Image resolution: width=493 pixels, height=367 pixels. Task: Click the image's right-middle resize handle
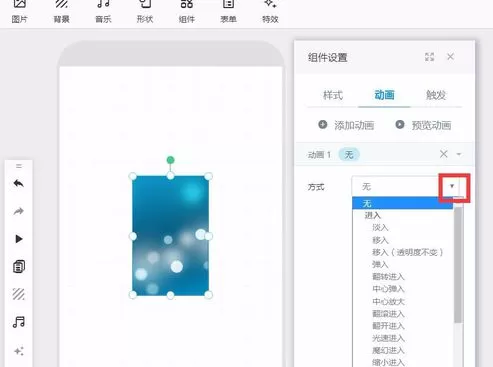209,236
